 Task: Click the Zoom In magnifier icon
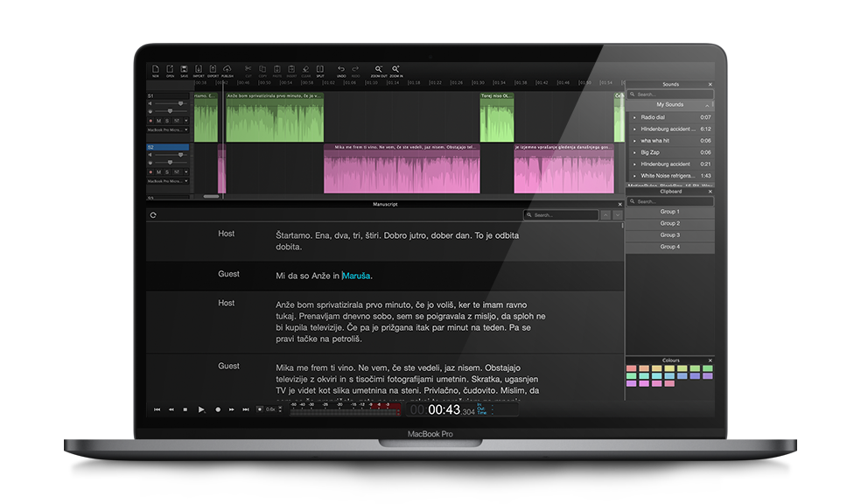(x=396, y=70)
